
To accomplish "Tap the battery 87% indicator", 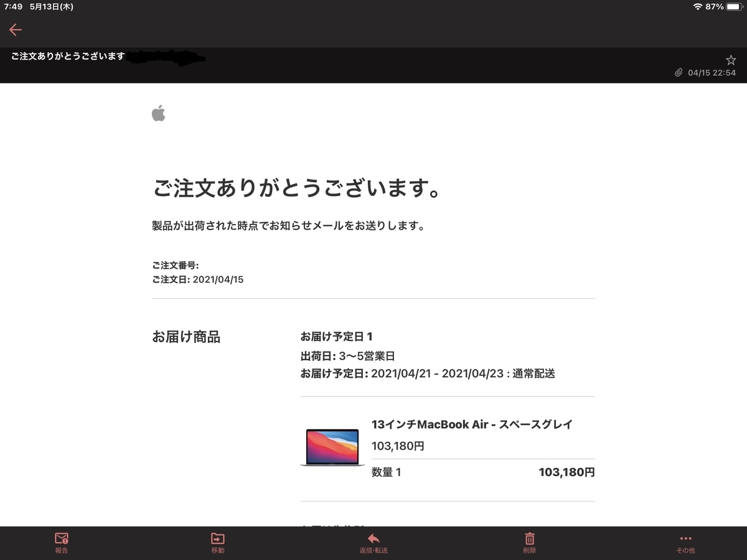I will click(x=723, y=6).
